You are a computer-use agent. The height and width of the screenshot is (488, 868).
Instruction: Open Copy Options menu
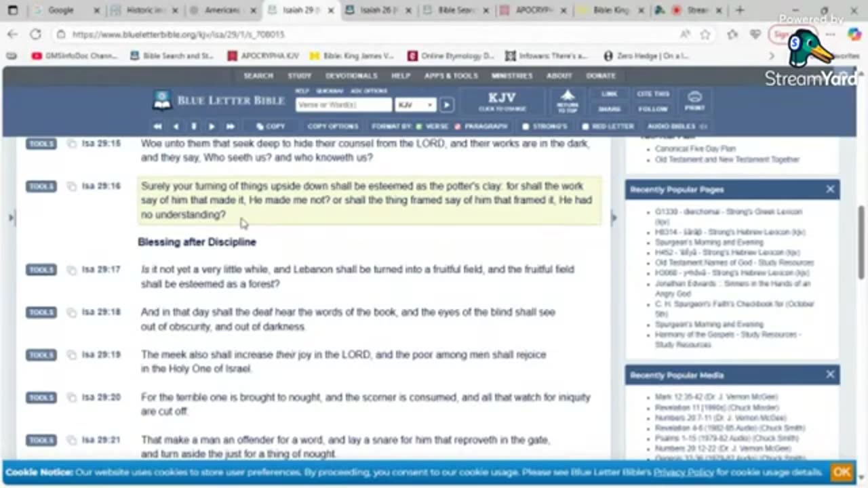332,127
